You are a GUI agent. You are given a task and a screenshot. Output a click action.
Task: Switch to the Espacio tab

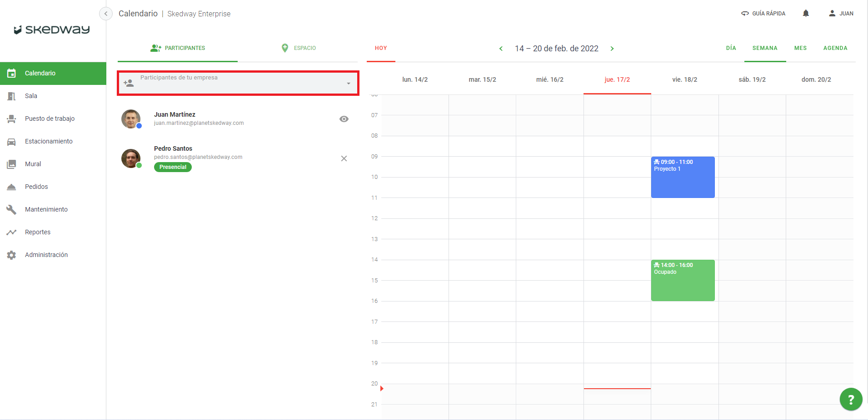(299, 48)
